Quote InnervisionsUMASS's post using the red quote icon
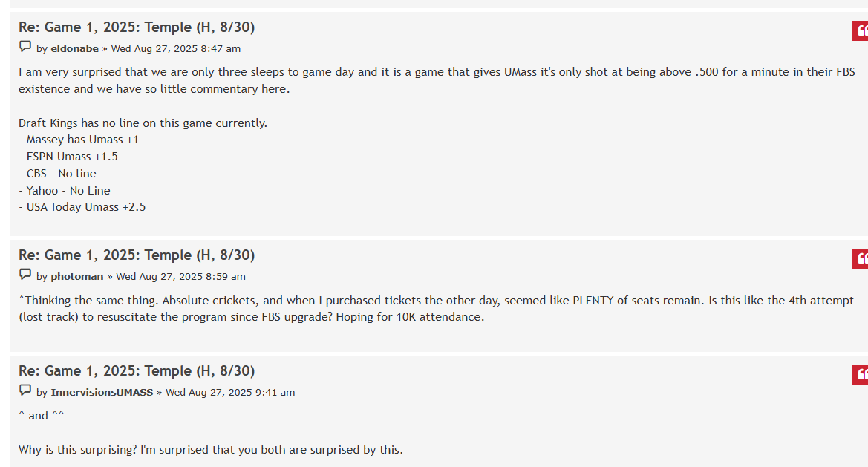This screenshot has width=868, height=467. click(x=861, y=375)
